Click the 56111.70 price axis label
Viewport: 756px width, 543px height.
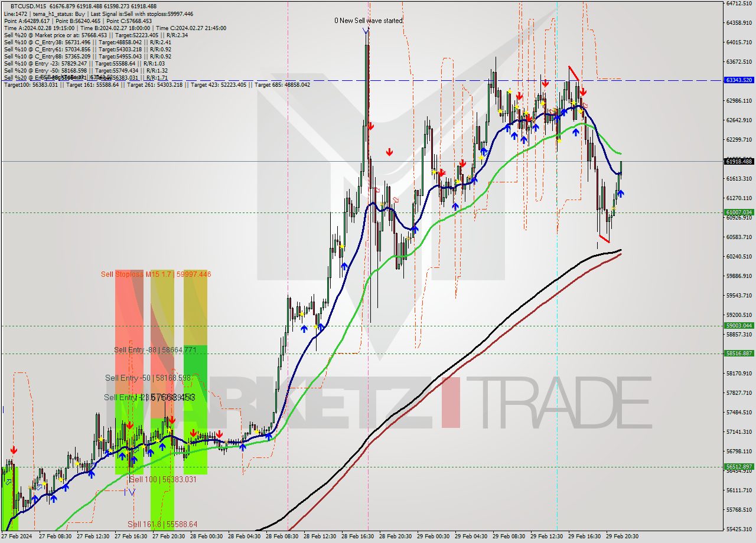click(x=738, y=490)
